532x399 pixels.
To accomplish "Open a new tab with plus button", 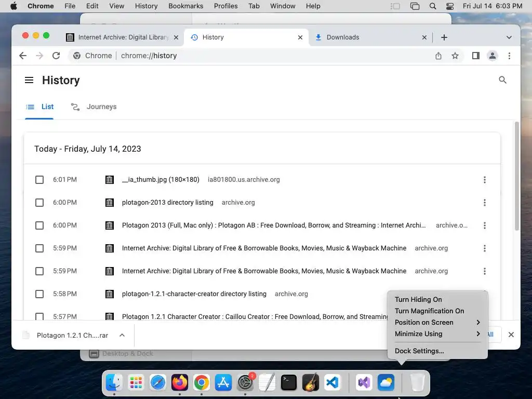I will tap(444, 37).
